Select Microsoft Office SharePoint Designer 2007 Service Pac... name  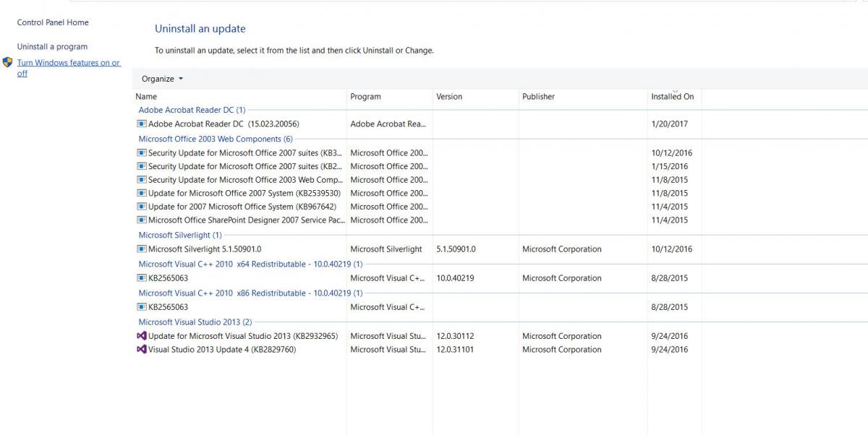[x=247, y=220]
